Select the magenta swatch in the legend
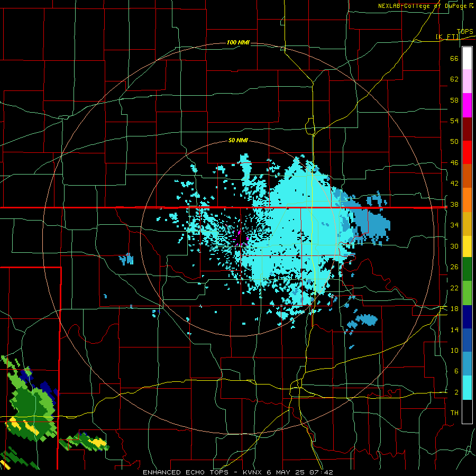Image resolution: width=476 pixels, height=476 pixels. pos(467,105)
